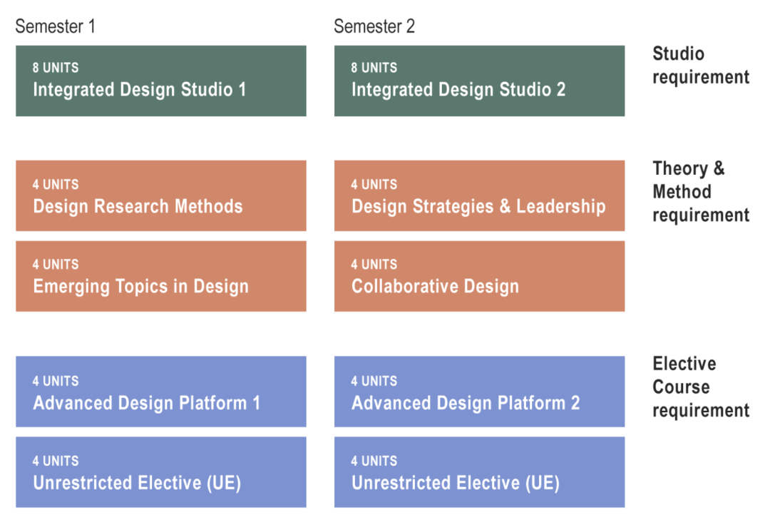Click the Theory & Method requirement label
This screenshot has width=770, height=532.
click(700, 191)
